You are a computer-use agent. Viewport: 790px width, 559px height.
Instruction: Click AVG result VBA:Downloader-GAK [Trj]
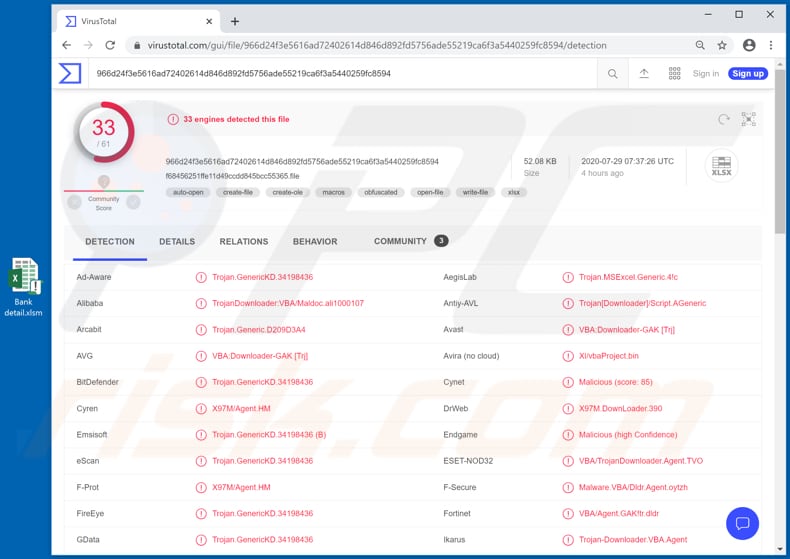(x=260, y=356)
